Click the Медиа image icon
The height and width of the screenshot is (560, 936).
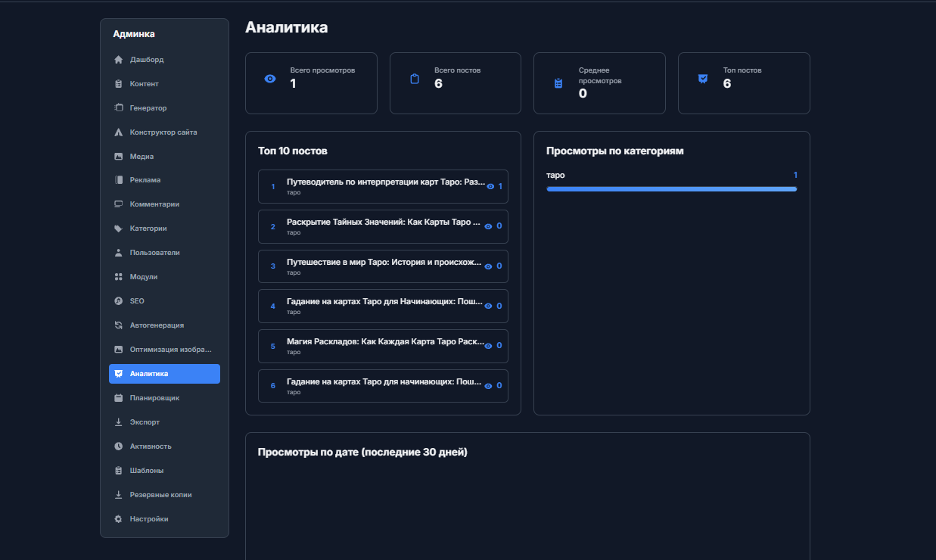pyautogui.click(x=118, y=157)
